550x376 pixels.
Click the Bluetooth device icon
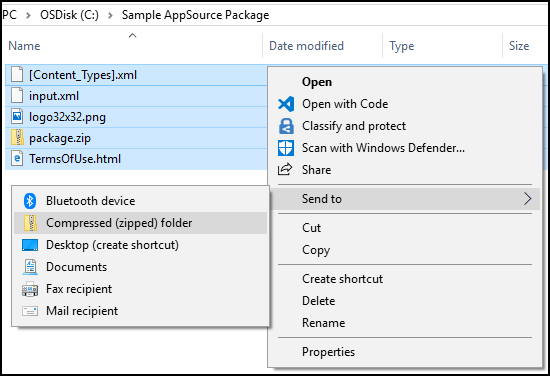[x=30, y=201]
